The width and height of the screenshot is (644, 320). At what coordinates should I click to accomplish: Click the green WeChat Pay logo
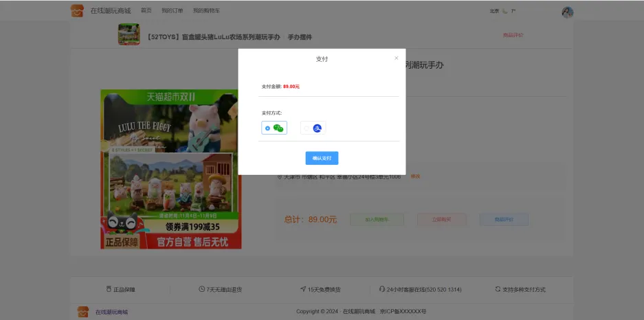click(278, 128)
